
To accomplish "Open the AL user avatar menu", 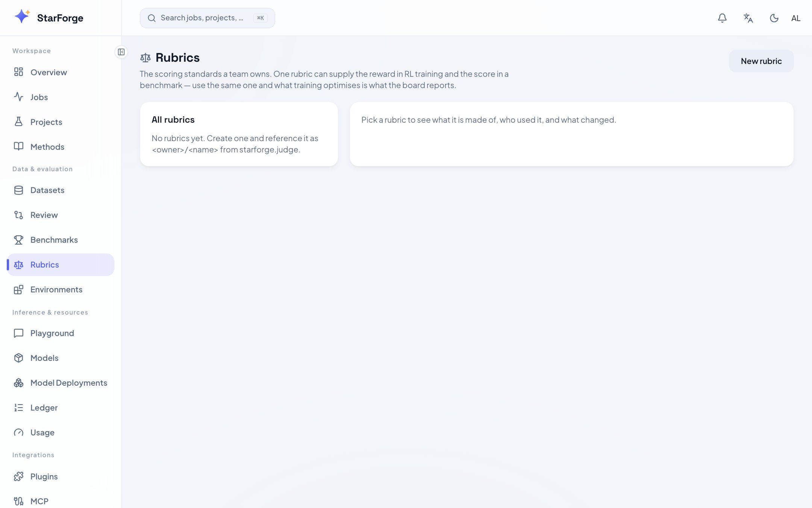I will click(x=796, y=18).
